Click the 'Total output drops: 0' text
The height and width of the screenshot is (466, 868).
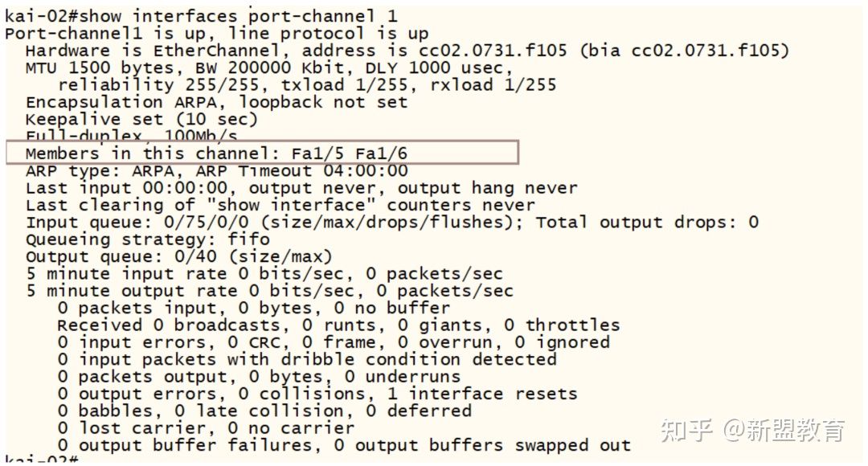point(647,221)
